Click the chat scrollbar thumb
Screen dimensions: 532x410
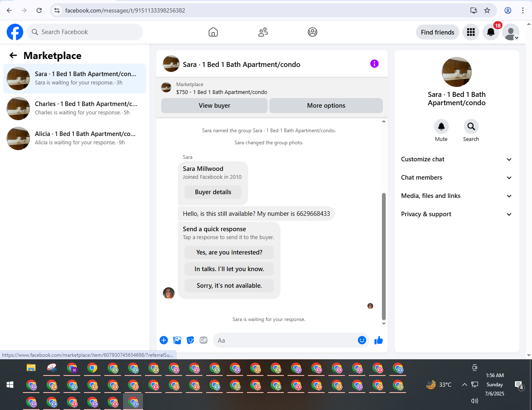384,256
